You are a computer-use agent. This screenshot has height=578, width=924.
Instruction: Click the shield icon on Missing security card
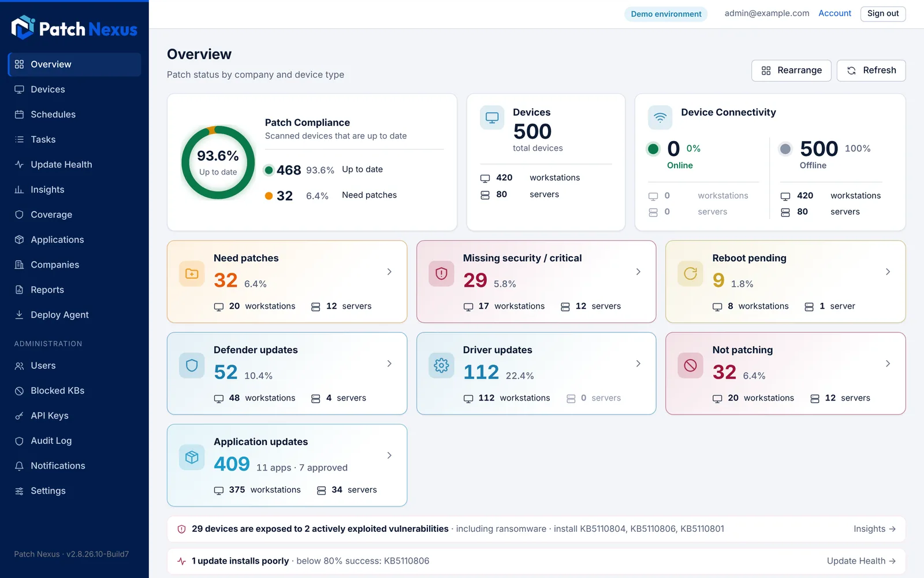click(x=441, y=273)
